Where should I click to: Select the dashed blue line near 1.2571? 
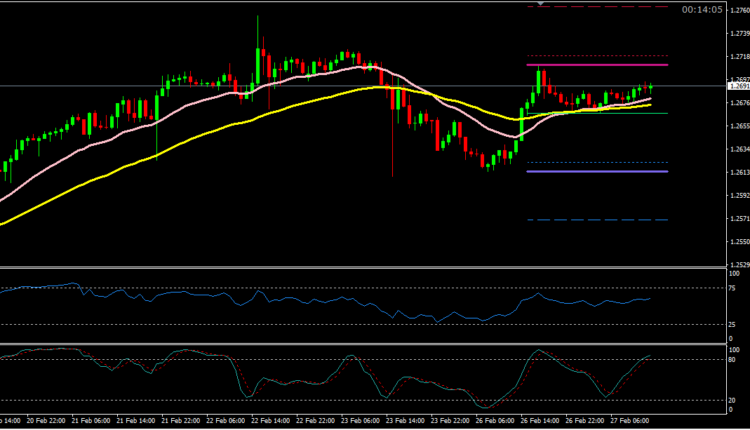click(600, 220)
